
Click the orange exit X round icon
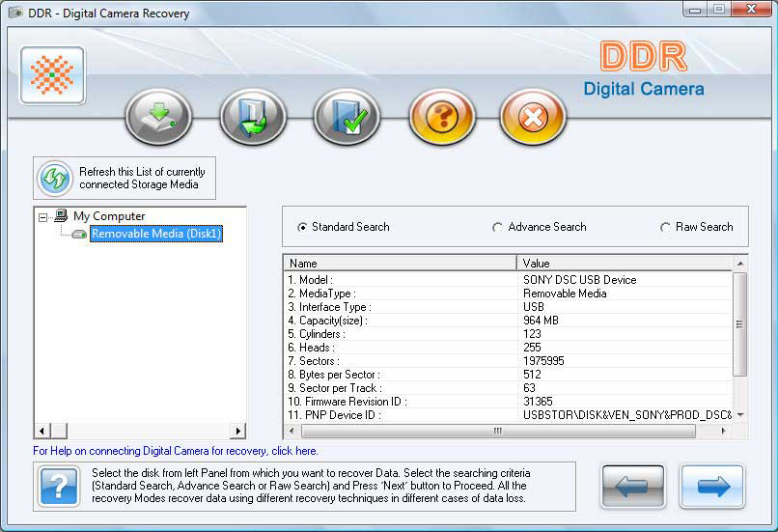pyautogui.click(x=532, y=118)
